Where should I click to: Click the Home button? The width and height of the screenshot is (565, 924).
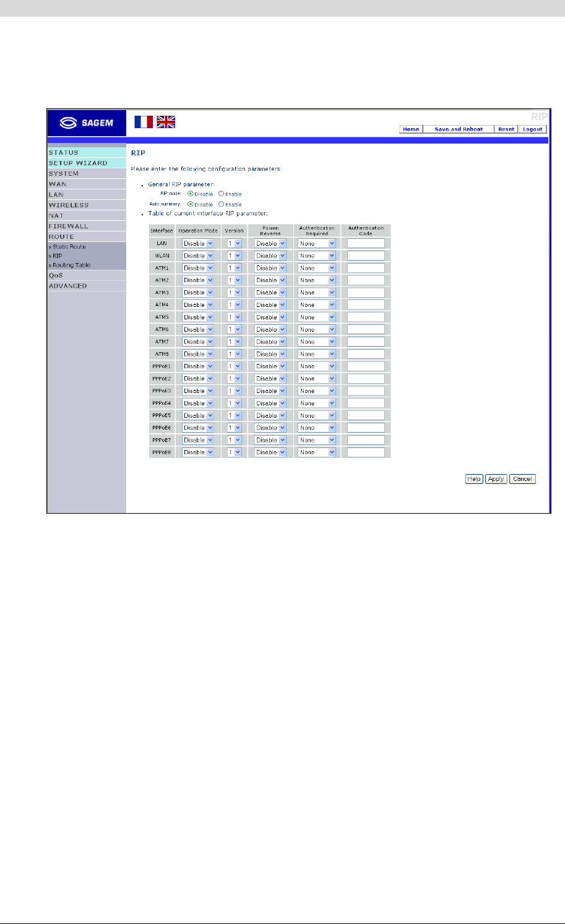click(411, 129)
